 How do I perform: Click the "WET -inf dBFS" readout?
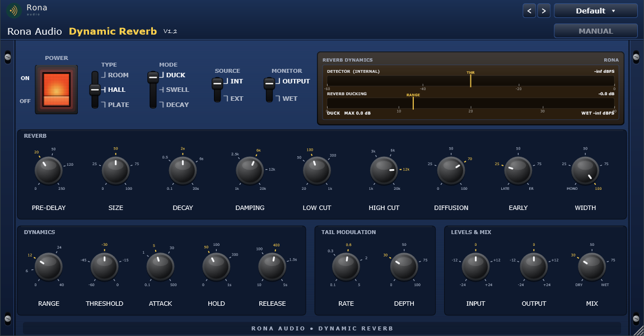pos(598,113)
